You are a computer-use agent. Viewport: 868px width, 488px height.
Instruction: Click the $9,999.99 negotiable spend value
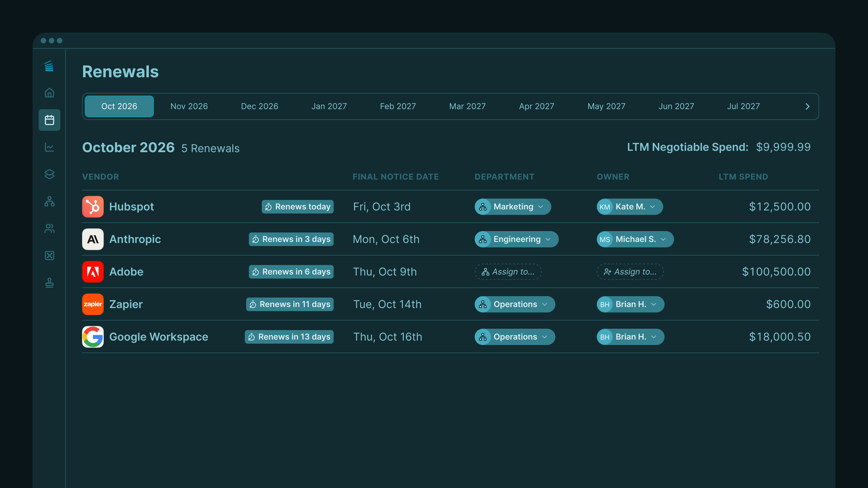coord(783,147)
